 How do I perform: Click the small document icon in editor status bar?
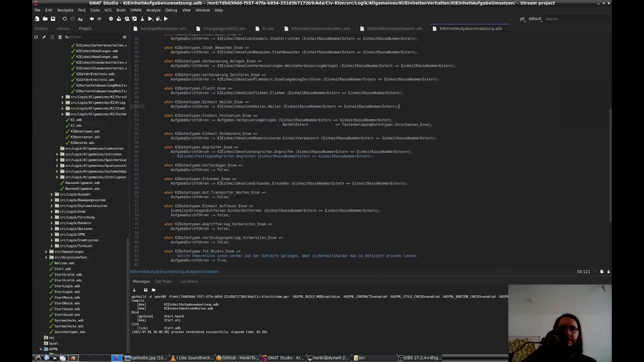point(601,271)
